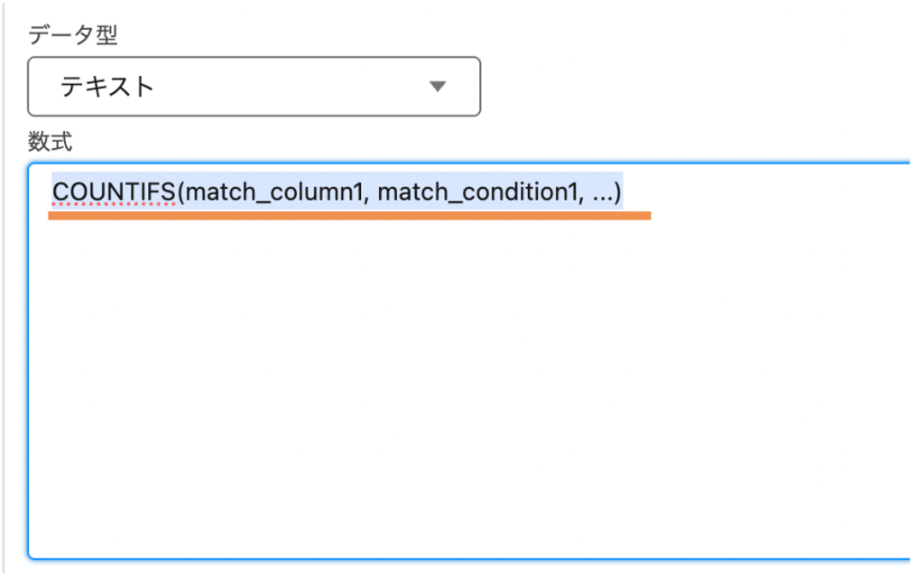
Task: Click the match_column1 argument in the formula
Action: coord(270,192)
